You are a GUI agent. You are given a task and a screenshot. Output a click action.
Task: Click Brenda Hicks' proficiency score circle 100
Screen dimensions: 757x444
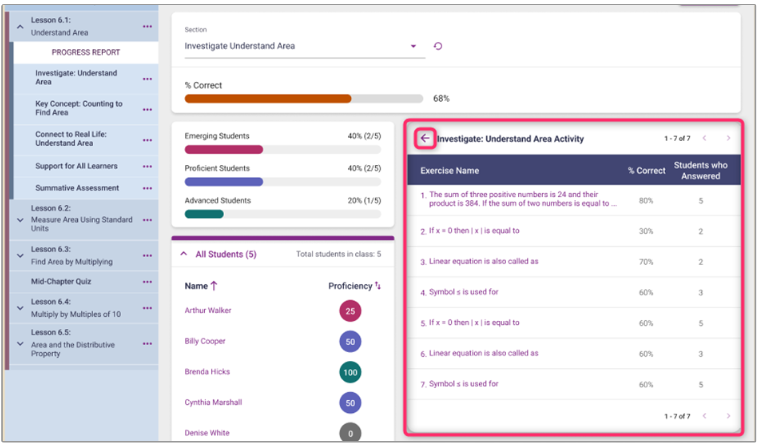[350, 372]
